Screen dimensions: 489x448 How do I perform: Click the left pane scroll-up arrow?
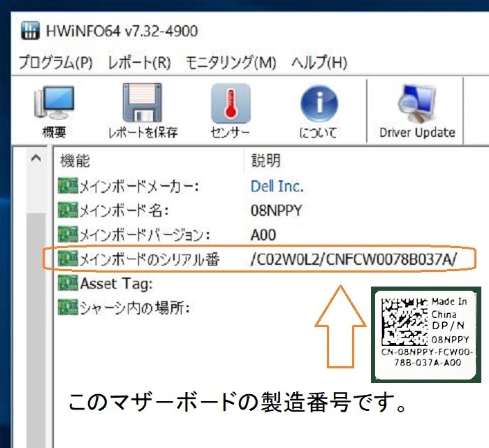(36, 158)
